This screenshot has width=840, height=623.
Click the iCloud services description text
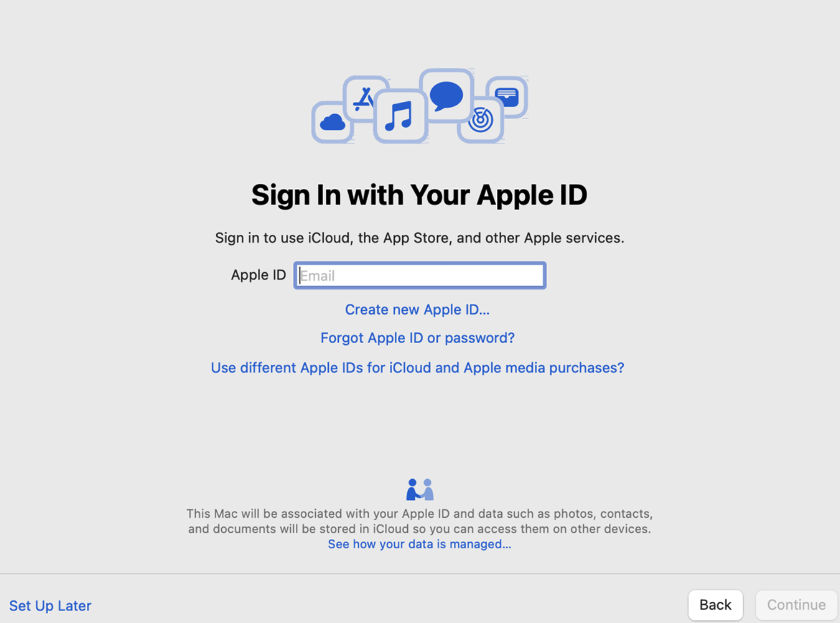[419, 238]
